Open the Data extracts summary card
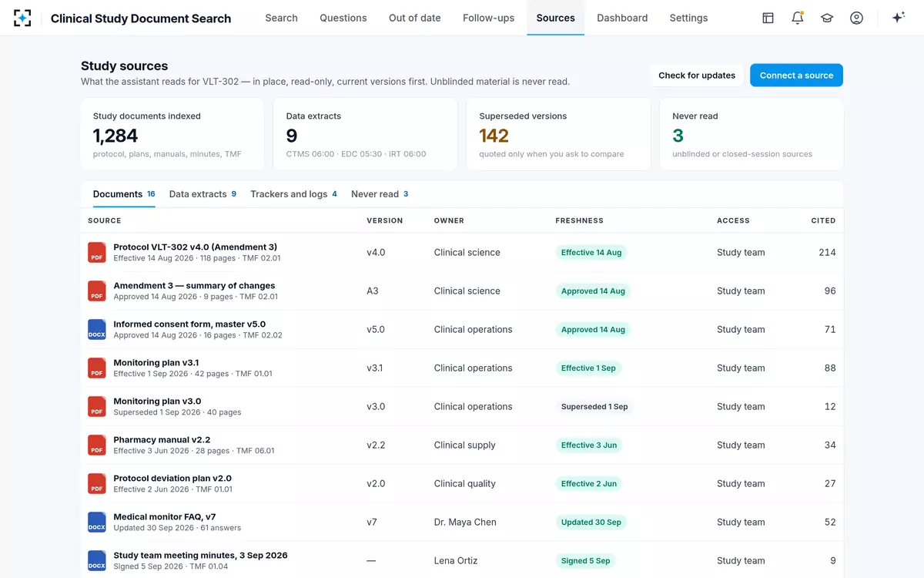924x578 pixels. (365, 134)
